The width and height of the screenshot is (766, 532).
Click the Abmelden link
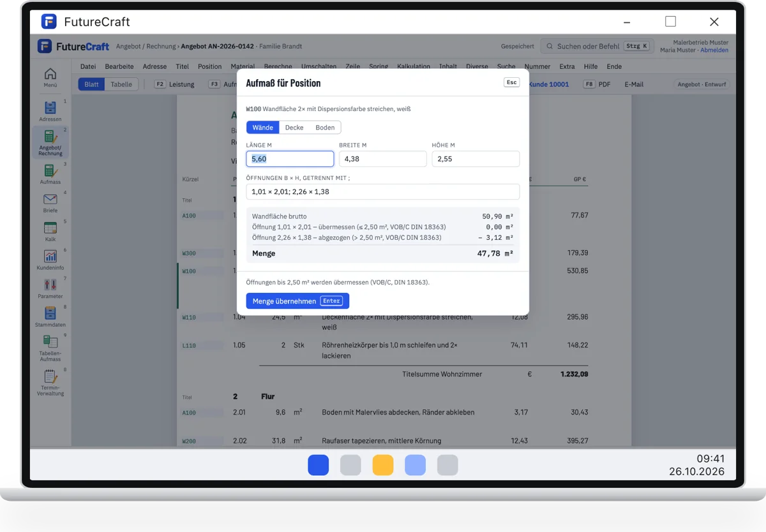tap(714, 50)
